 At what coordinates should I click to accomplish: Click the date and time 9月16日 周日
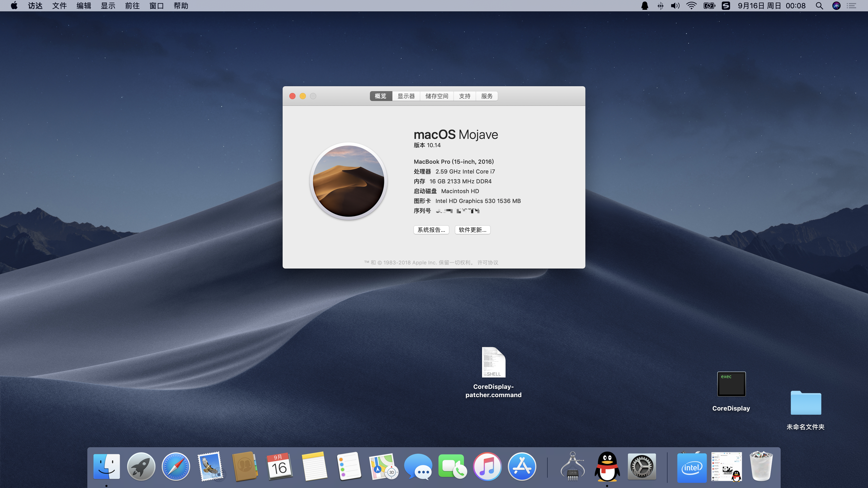[759, 6]
